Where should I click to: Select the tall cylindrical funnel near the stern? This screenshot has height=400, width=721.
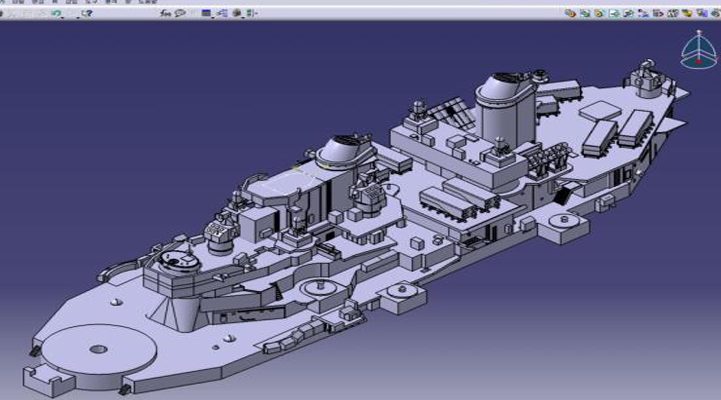(x=500, y=105)
